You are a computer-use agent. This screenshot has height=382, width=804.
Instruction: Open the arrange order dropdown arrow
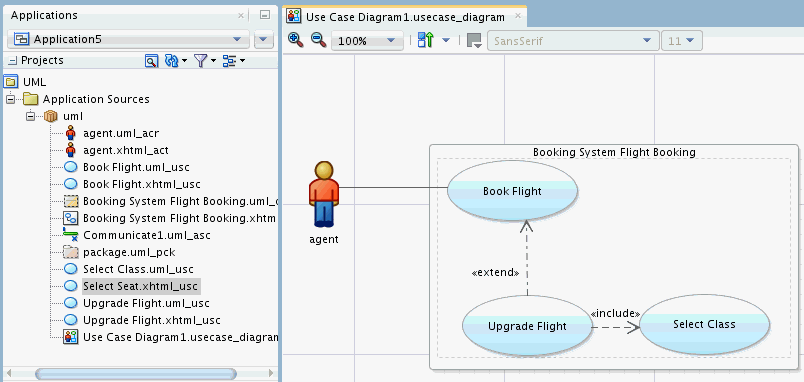tap(446, 40)
